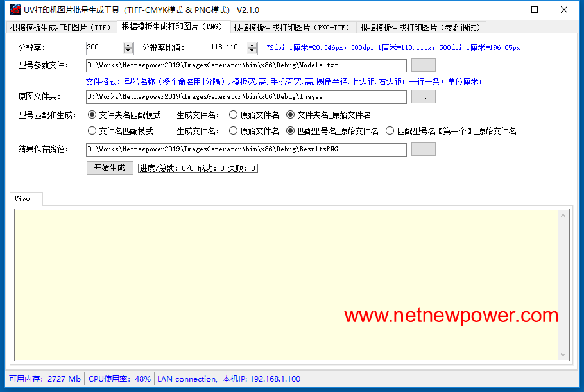Browse for the 结果保存路径 folder
The image size is (584, 392).
tap(423, 149)
